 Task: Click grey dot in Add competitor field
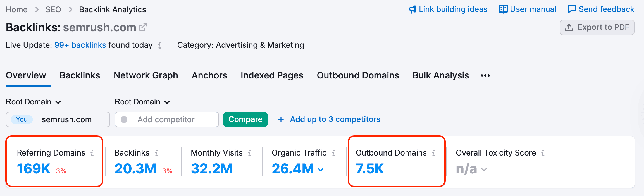click(124, 119)
